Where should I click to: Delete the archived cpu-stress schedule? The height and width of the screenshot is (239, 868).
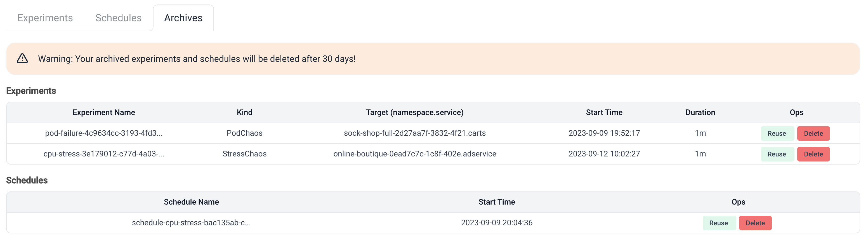pos(755,223)
